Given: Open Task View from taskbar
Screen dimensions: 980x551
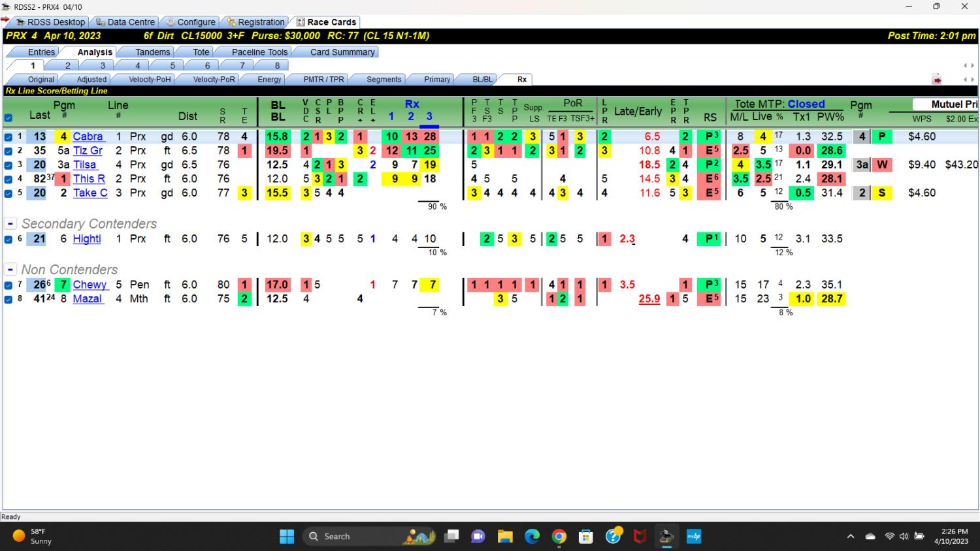Looking at the screenshot, I should tap(451, 537).
